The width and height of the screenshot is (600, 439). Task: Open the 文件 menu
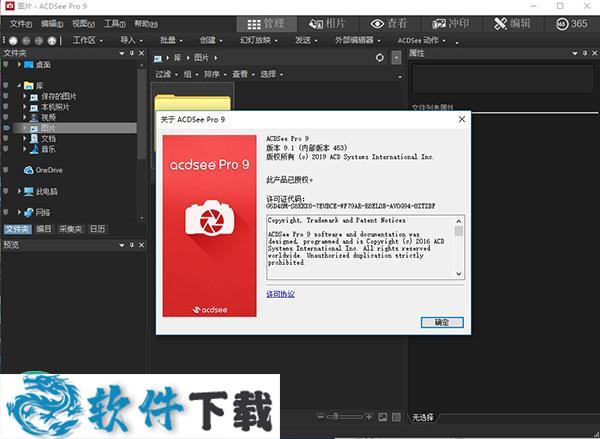pyautogui.click(x=21, y=24)
